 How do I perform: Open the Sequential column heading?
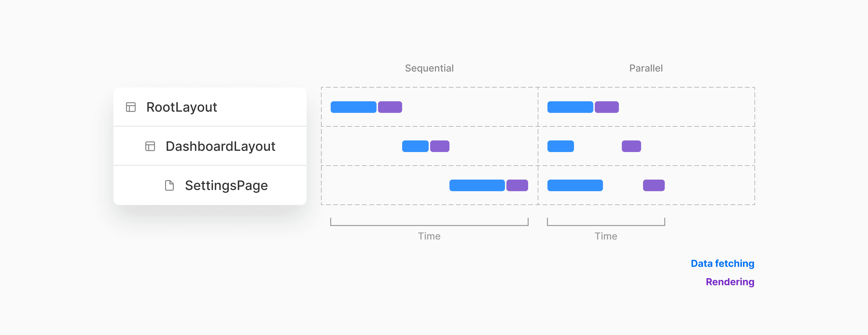[429, 68]
